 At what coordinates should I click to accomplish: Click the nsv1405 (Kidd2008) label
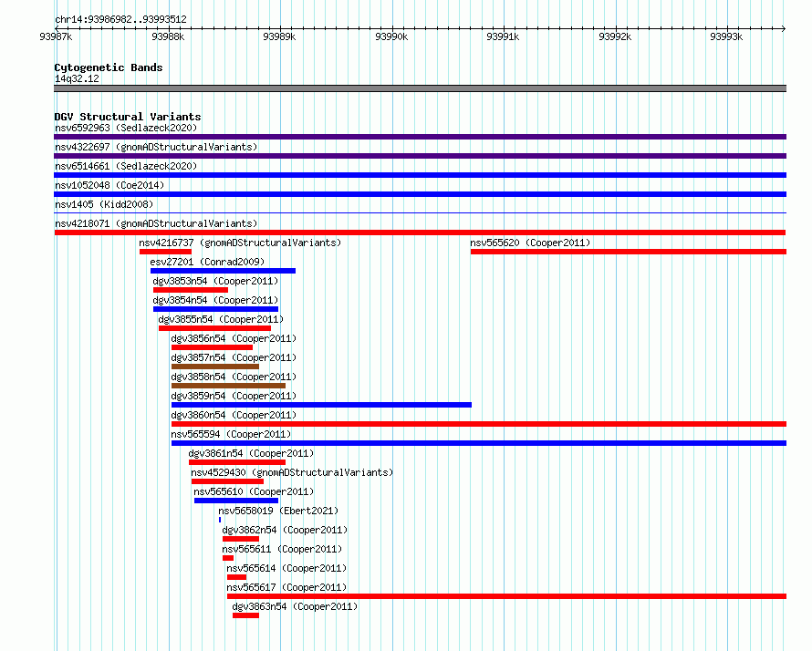(104, 204)
